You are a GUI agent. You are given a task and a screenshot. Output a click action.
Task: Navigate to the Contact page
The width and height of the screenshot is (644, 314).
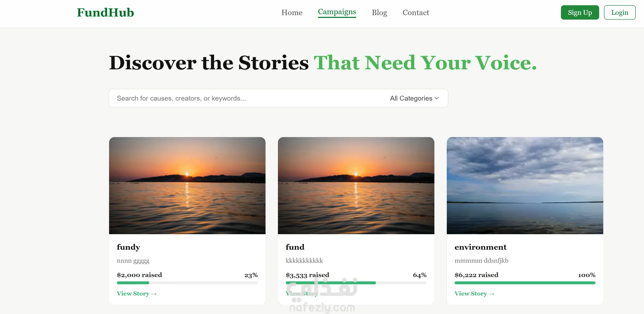416,13
